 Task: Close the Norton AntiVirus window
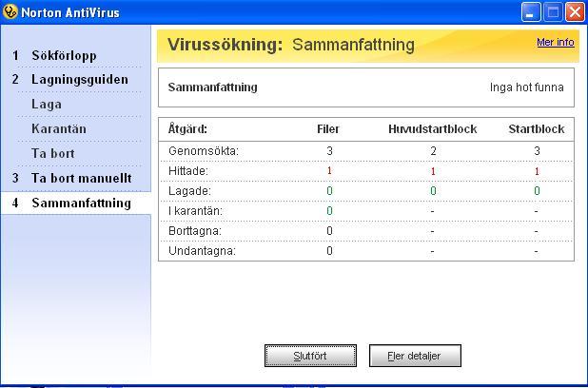(x=575, y=12)
